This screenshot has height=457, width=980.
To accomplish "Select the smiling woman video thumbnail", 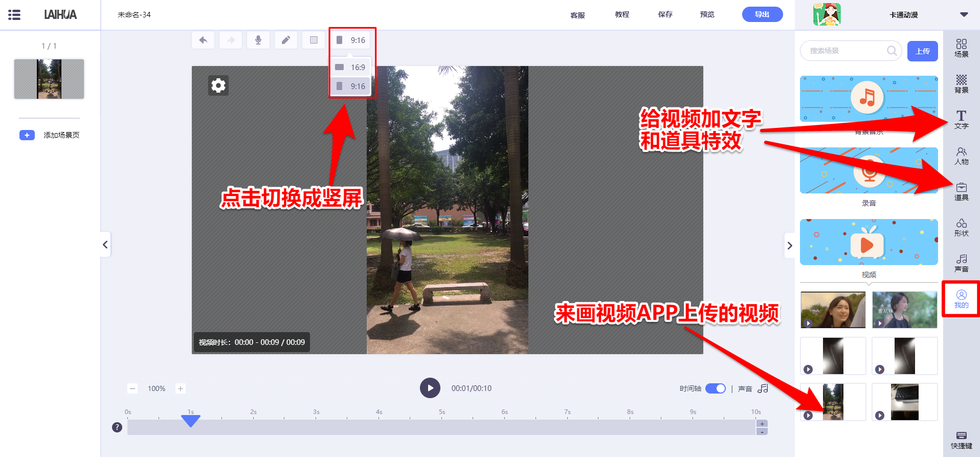I will [833, 310].
